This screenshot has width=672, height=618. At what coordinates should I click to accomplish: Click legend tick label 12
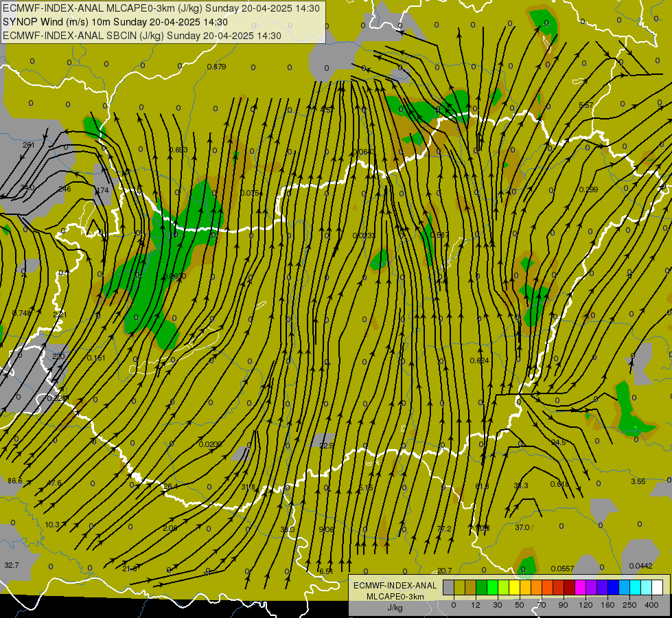[x=476, y=605]
